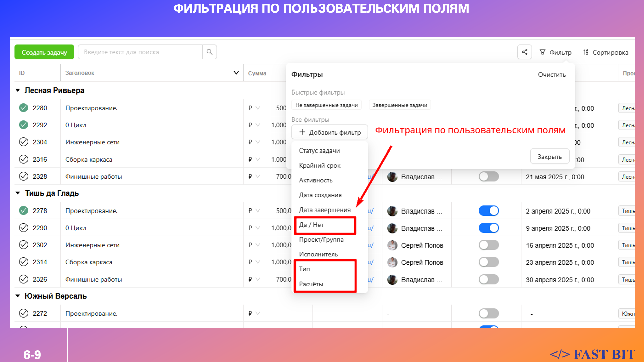The image size is (644, 362).
Task: Open the Заголовок column dropdown chevron
Action: point(236,73)
